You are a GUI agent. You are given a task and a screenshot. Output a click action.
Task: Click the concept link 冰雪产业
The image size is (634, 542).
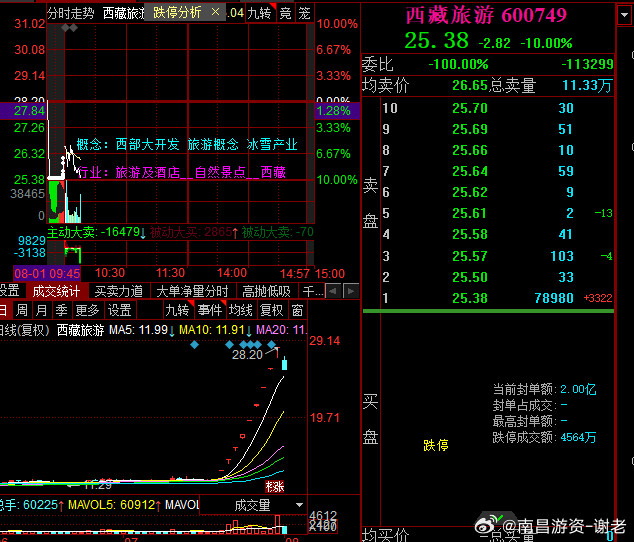272,144
